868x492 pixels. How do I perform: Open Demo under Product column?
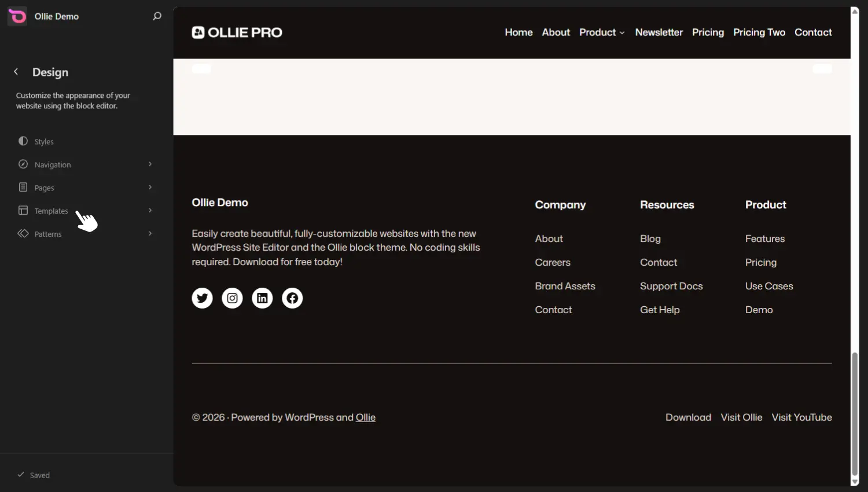coord(759,310)
